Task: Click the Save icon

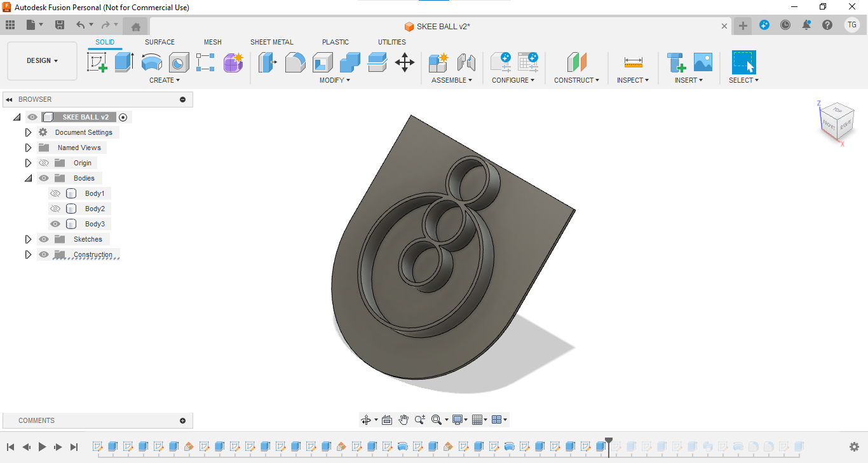Action: [x=60, y=25]
